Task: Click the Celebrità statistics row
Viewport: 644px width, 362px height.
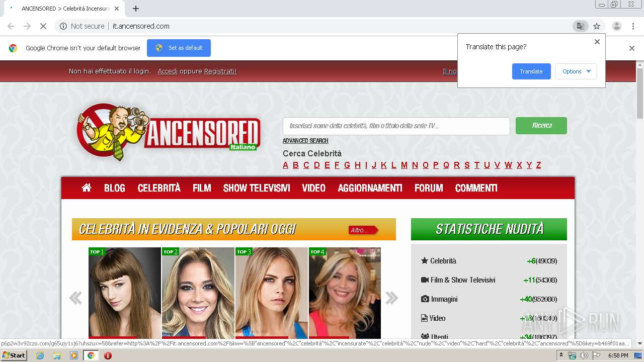Action: (489, 261)
